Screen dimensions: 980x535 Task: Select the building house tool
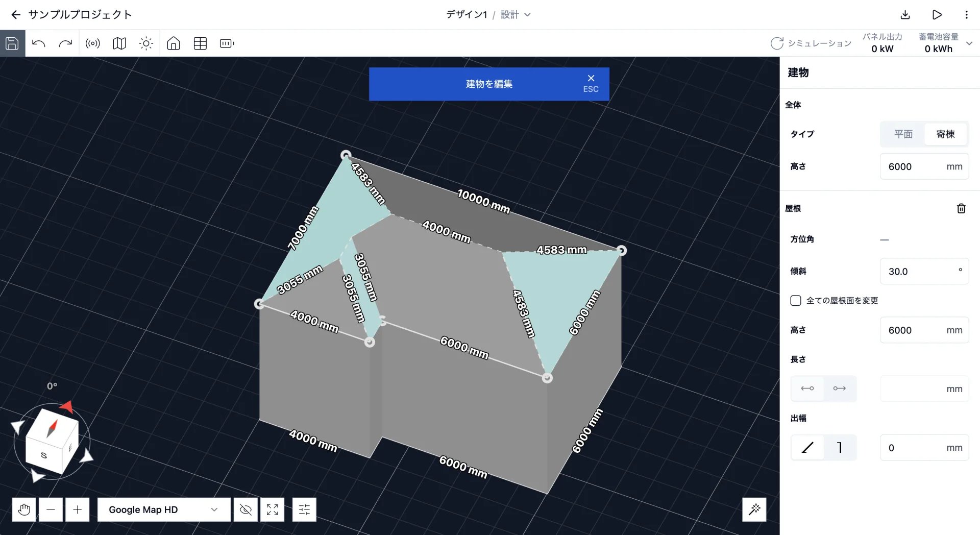pos(174,43)
